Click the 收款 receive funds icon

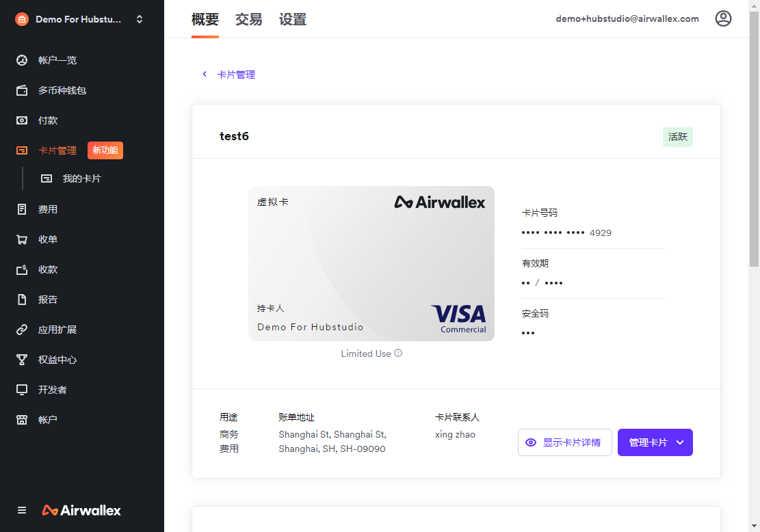click(x=22, y=269)
